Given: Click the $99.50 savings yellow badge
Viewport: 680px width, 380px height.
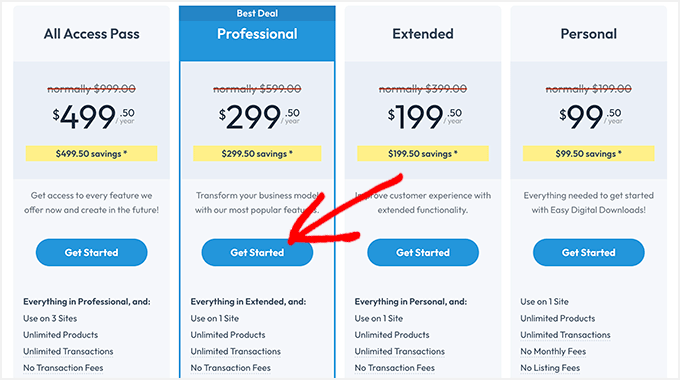Looking at the screenshot, I should tap(588, 154).
